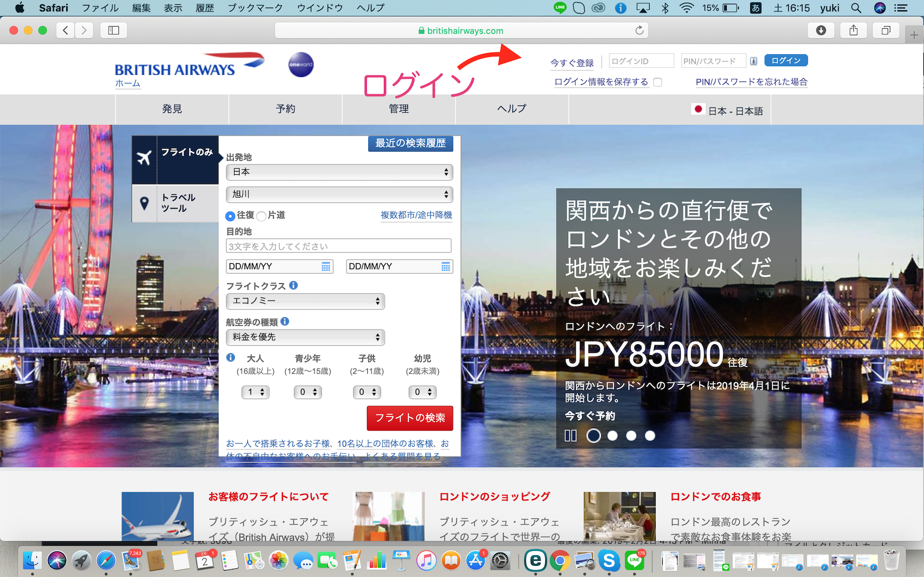Select the 片道 one-way radio button
The height and width of the screenshot is (577, 924).
[x=261, y=216]
